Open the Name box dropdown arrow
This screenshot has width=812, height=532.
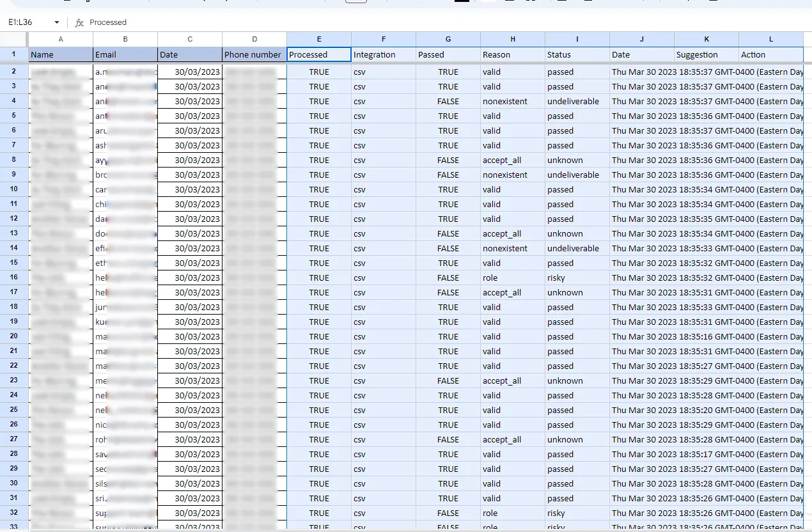tap(57, 22)
